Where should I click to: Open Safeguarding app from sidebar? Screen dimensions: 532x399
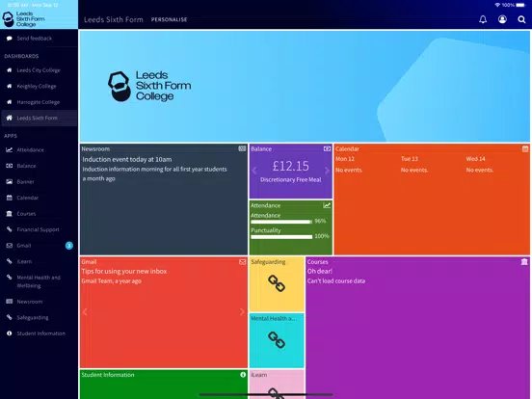tap(39, 317)
